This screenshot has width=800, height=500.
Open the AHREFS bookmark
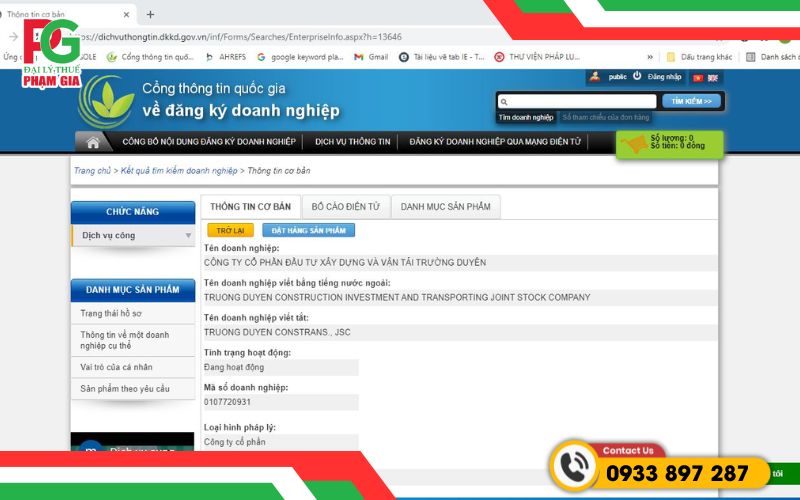(226, 57)
